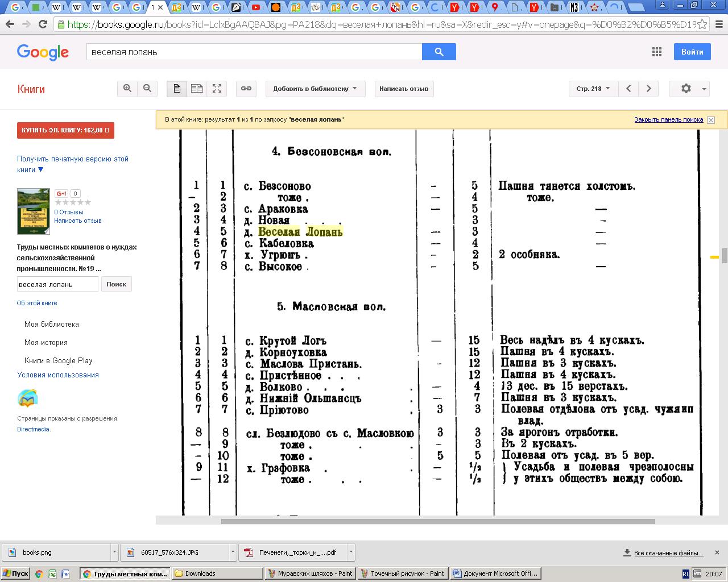Open the Google apps grid

[656, 52]
